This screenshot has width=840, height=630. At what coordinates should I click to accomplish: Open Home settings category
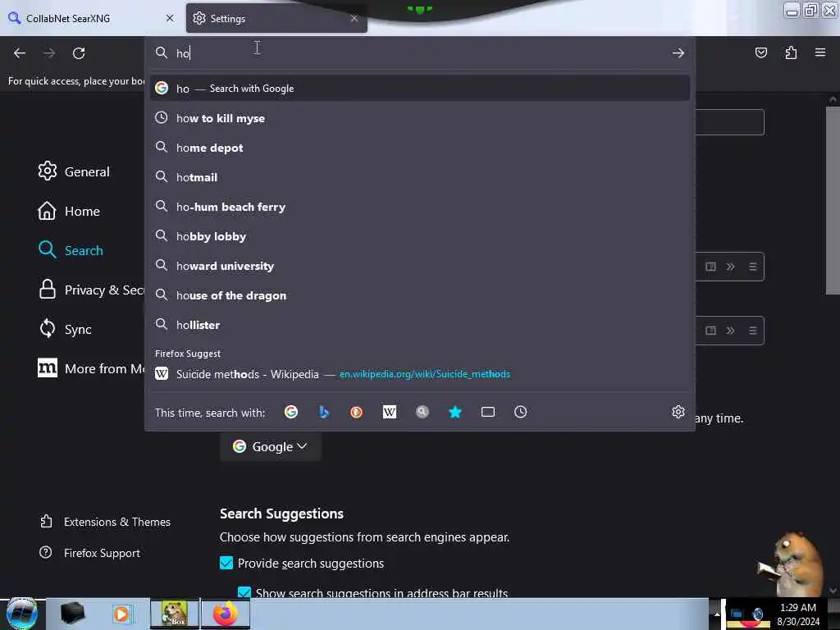pyautogui.click(x=69, y=211)
